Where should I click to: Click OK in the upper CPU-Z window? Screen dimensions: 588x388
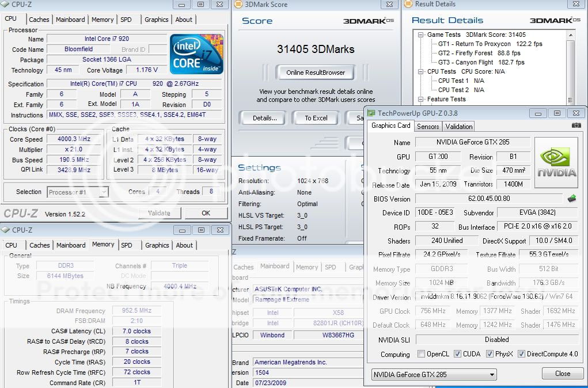coord(206,213)
